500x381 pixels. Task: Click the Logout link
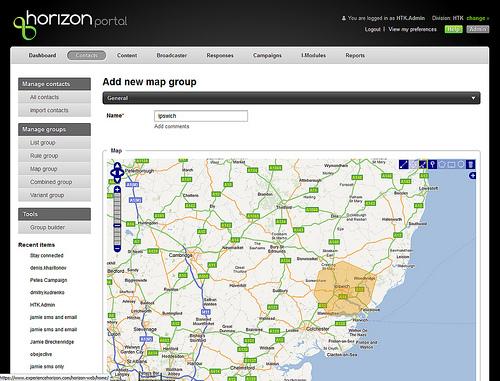click(373, 29)
